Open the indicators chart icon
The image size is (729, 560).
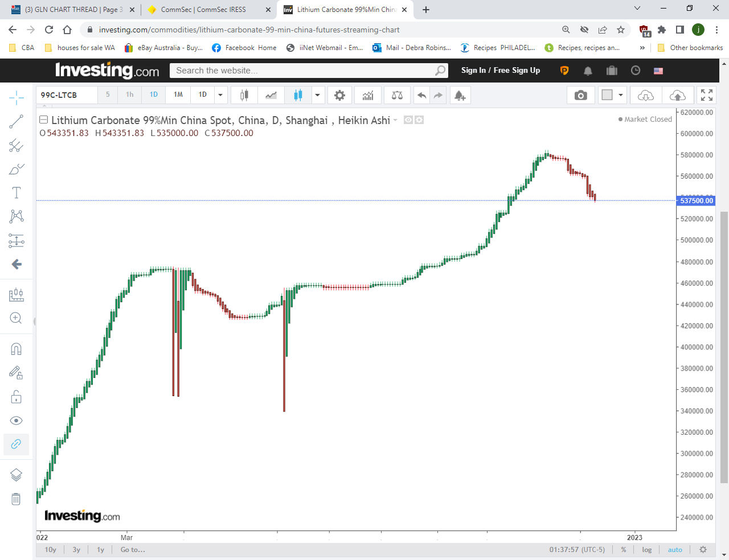point(368,95)
